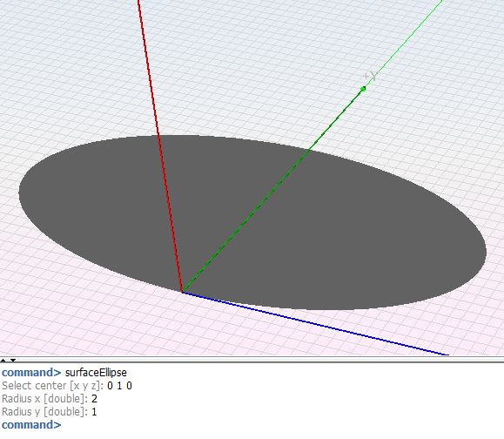Screen dimensions: 504x439
Task: Click the Radius y [double] label
Action: point(44,412)
